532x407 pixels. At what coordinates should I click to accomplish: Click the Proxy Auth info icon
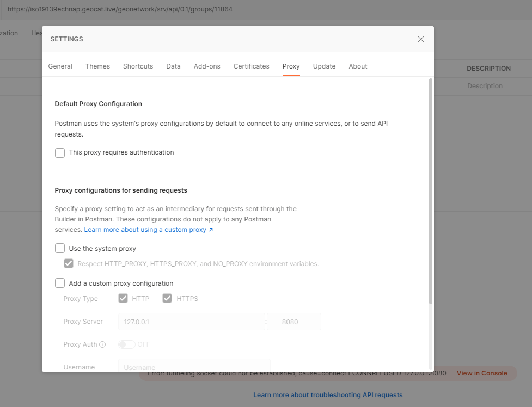pyautogui.click(x=102, y=344)
